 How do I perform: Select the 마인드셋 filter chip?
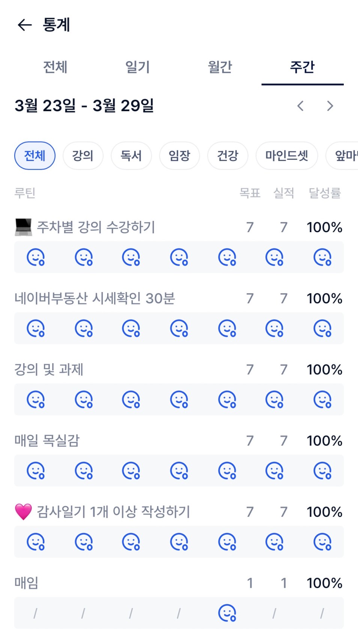(287, 155)
